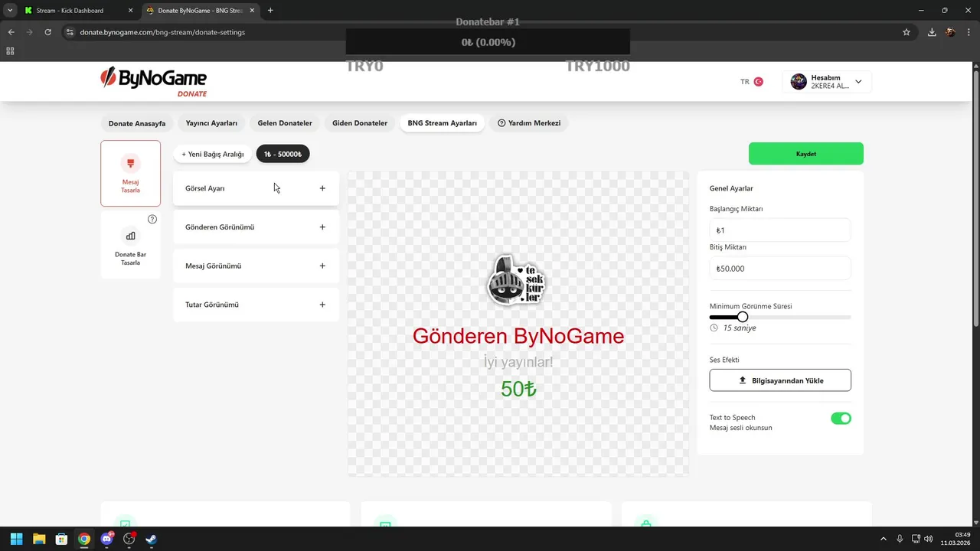980x551 pixels.
Task: Open the tab search dropdown in Chrome
Action: pos(10,11)
